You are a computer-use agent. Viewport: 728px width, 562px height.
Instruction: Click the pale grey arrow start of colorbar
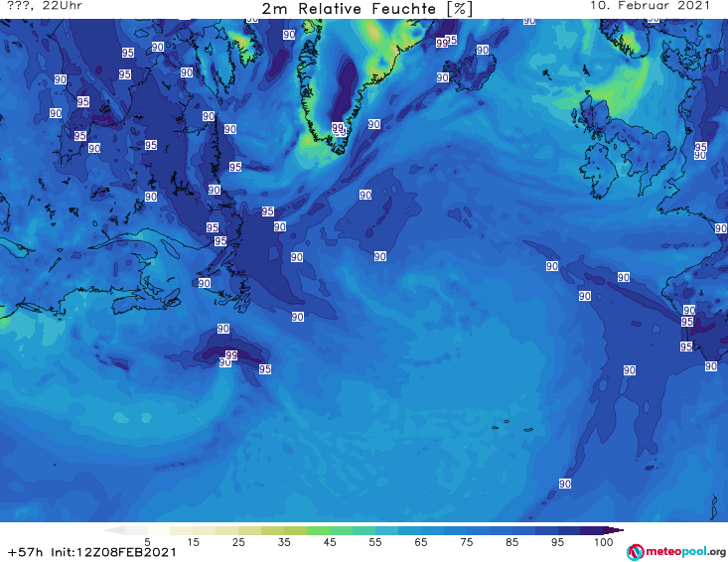(115, 530)
